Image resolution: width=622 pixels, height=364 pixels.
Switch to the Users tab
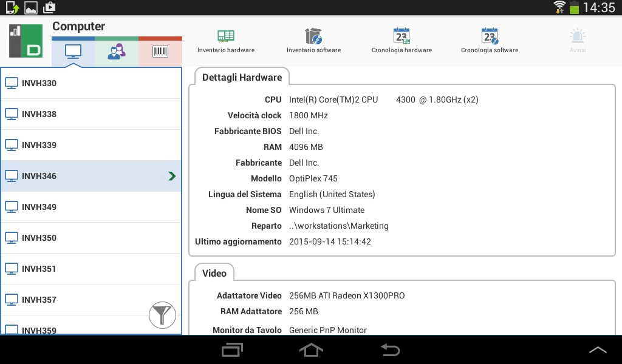[x=116, y=52]
